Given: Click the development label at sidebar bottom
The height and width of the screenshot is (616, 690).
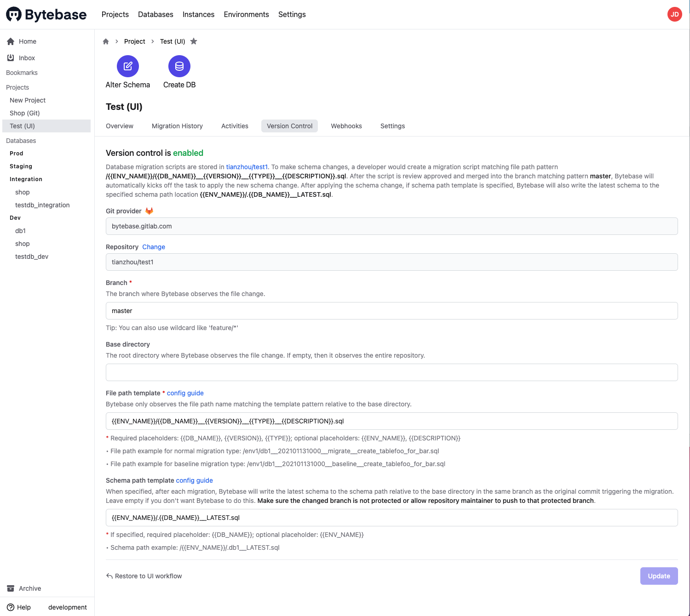Looking at the screenshot, I should pos(68,607).
